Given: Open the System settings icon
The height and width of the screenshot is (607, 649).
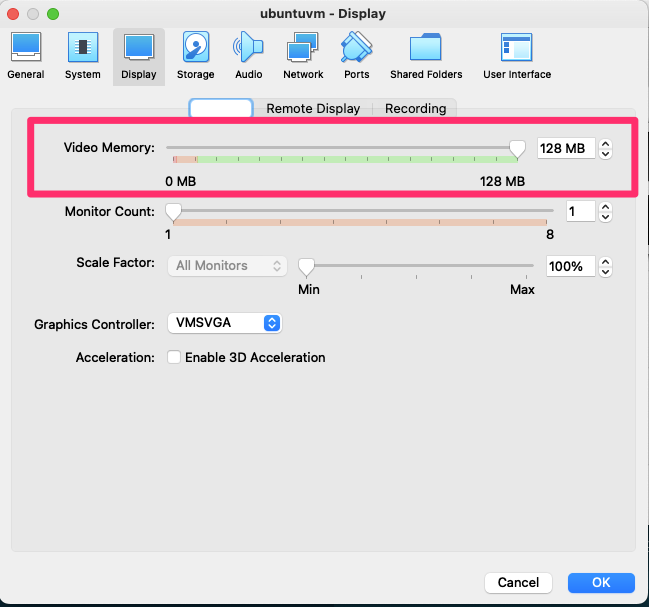Looking at the screenshot, I should (x=82, y=55).
